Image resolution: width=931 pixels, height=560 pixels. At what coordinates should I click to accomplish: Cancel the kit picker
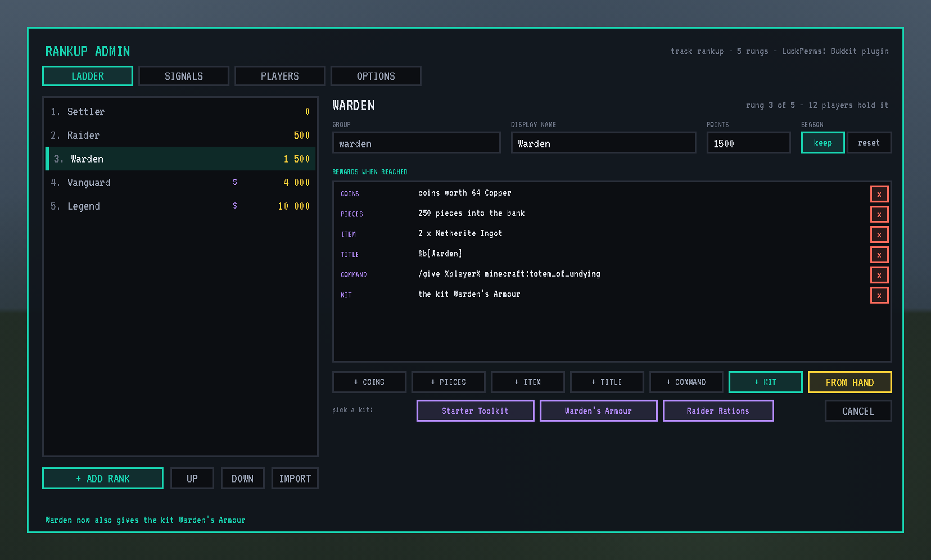click(858, 411)
